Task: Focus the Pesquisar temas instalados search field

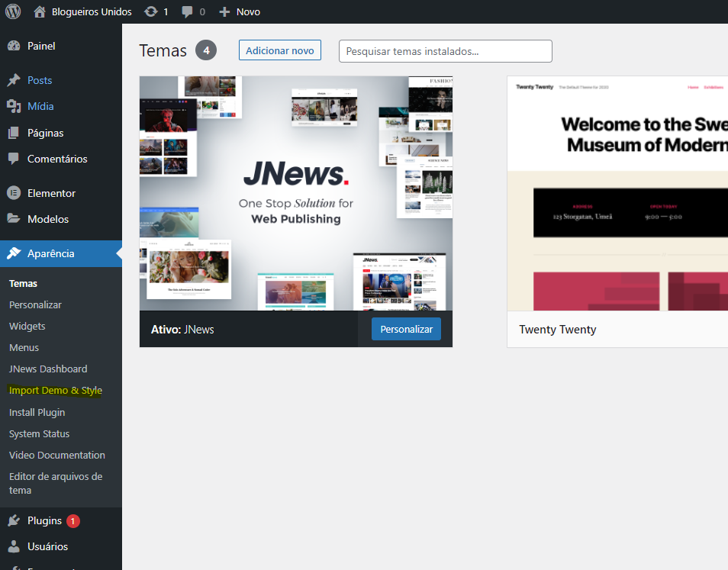Action: click(x=445, y=51)
